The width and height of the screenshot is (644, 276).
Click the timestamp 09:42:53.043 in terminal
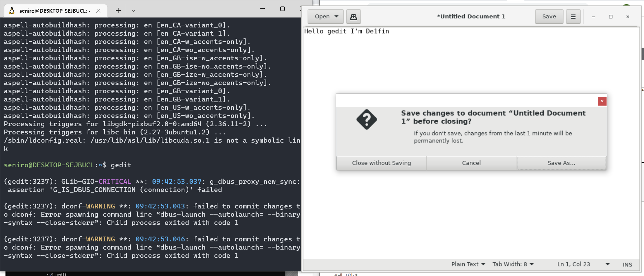(x=160, y=206)
